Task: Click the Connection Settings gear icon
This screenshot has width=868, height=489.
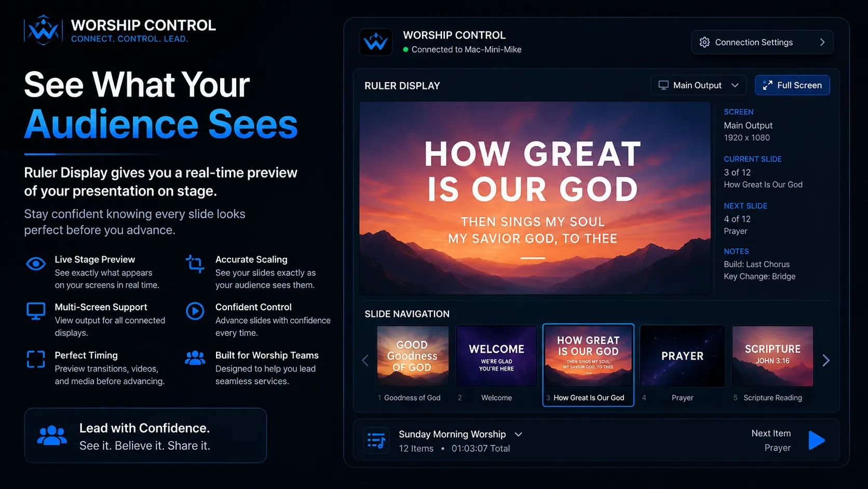Action: pyautogui.click(x=704, y=42)
